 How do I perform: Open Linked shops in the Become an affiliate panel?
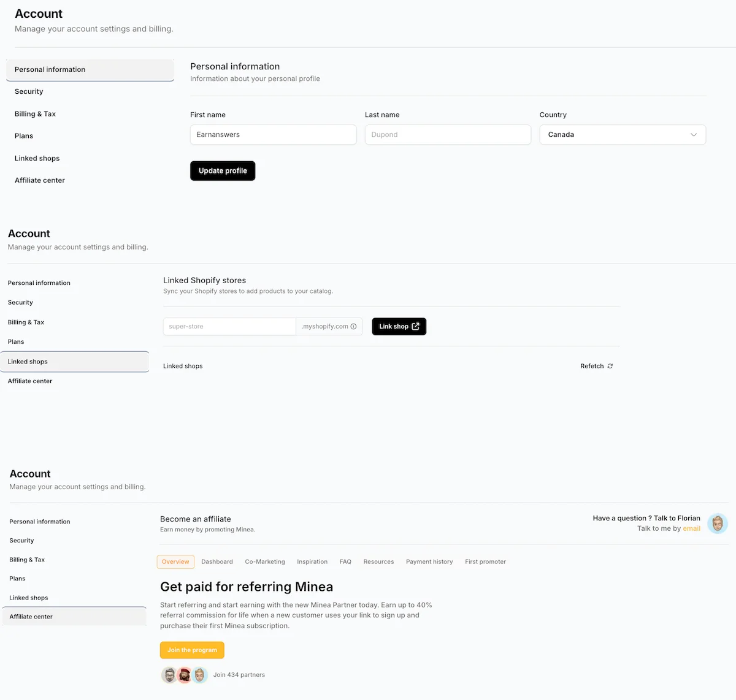[28, 598]
